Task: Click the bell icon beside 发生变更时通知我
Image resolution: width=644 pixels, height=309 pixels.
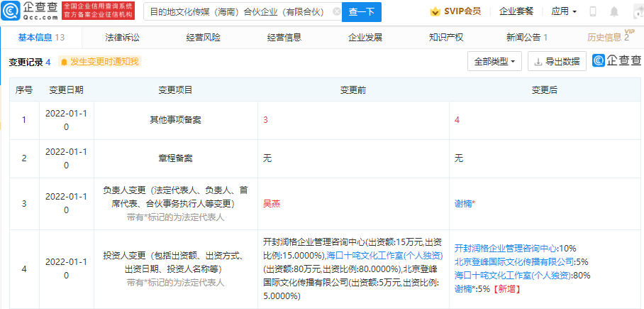Action: click(x=64, y=62)
